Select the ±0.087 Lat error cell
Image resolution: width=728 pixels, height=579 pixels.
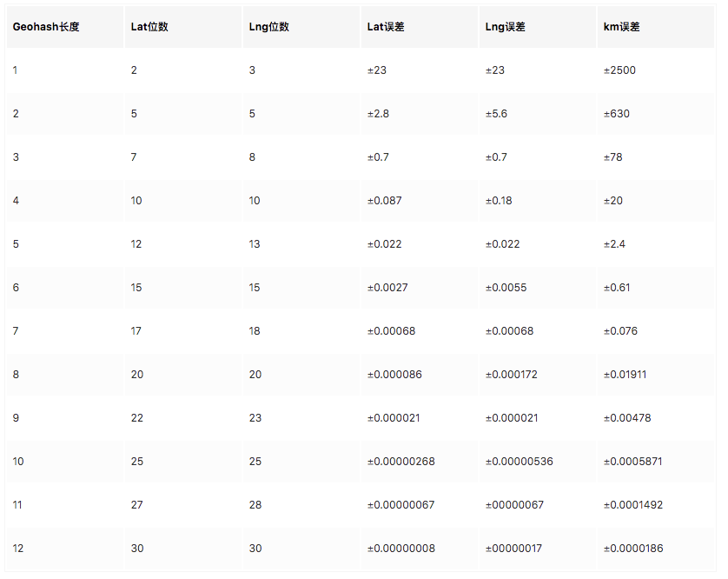coord(384,201)
